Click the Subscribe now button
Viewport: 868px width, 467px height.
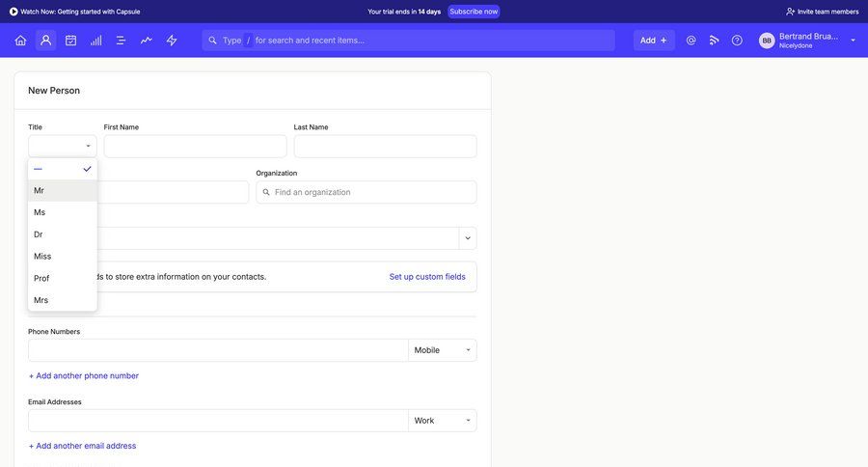[474, 12]
